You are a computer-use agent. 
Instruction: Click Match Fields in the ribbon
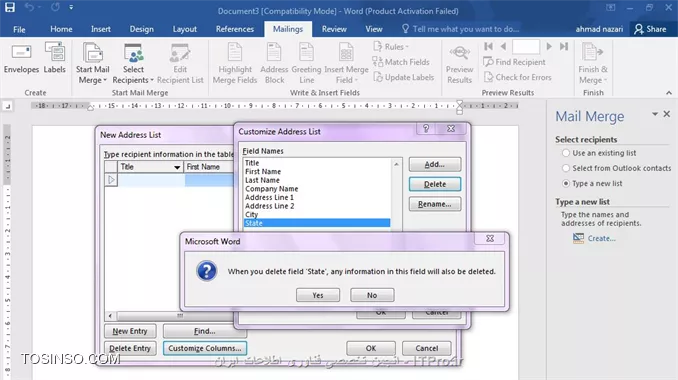pyautogui.click(x=401, y=62)
